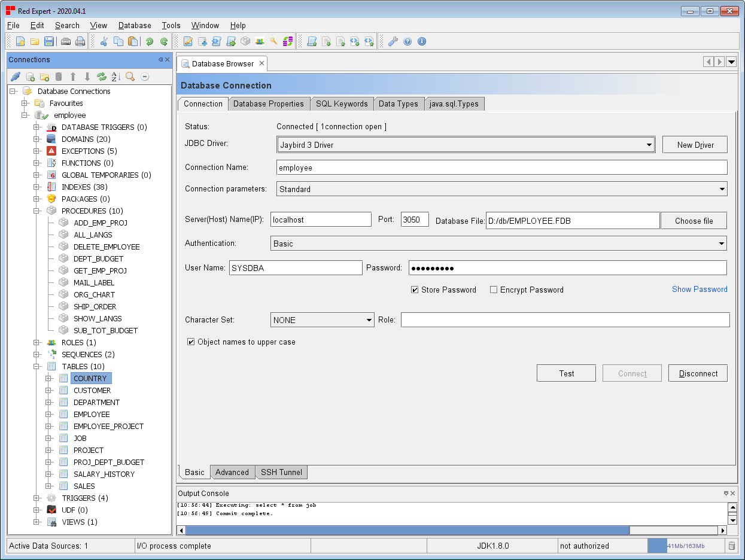The height and width of the screenshot is (560, 745).
Task: Open the preferences wrench icon
Action: point(393,41)
